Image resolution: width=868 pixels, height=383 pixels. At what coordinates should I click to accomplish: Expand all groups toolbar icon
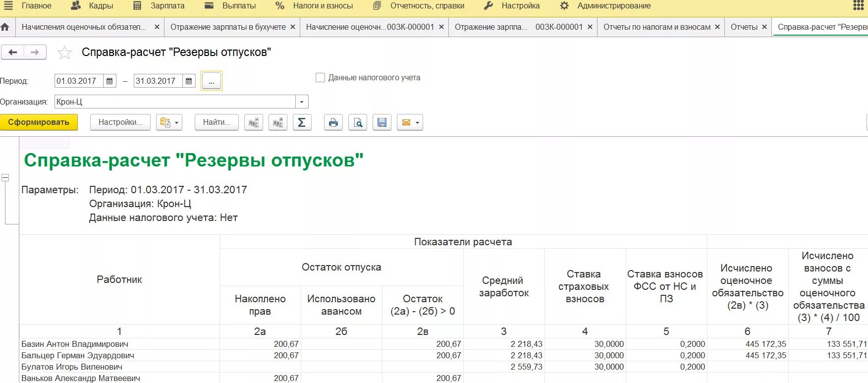pyautogui.click(x=278, y=122)
